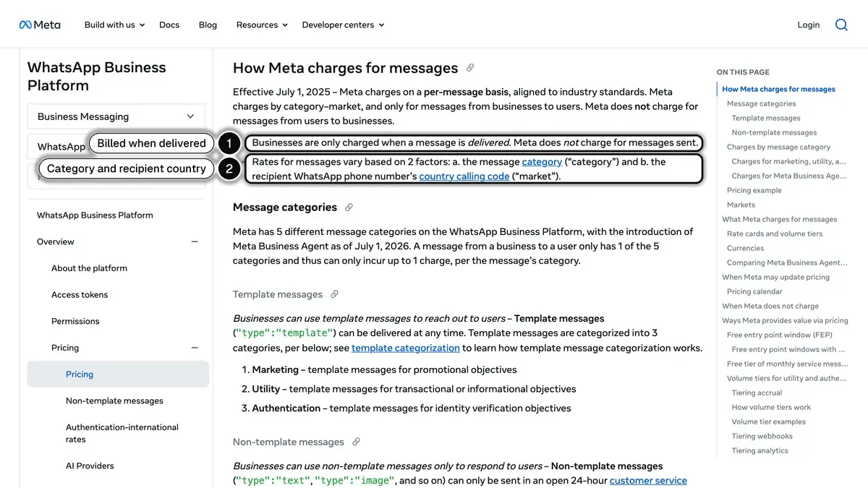Collapse the Overview section

195,241
